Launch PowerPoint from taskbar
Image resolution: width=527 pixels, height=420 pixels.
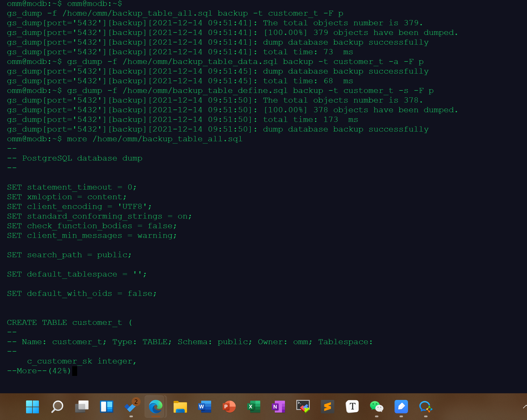pyautogui.click(x=229, y=407)
